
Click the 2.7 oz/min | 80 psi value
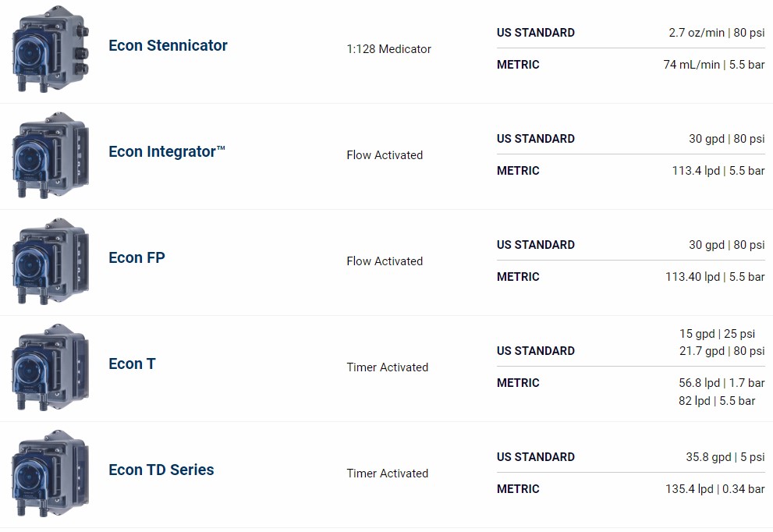pos(716,33)
